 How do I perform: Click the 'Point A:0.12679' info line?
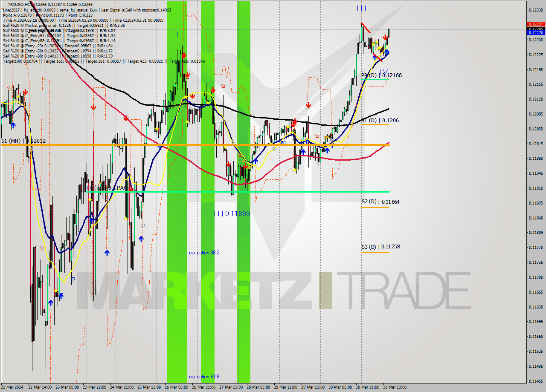click(x=47, y=15)
